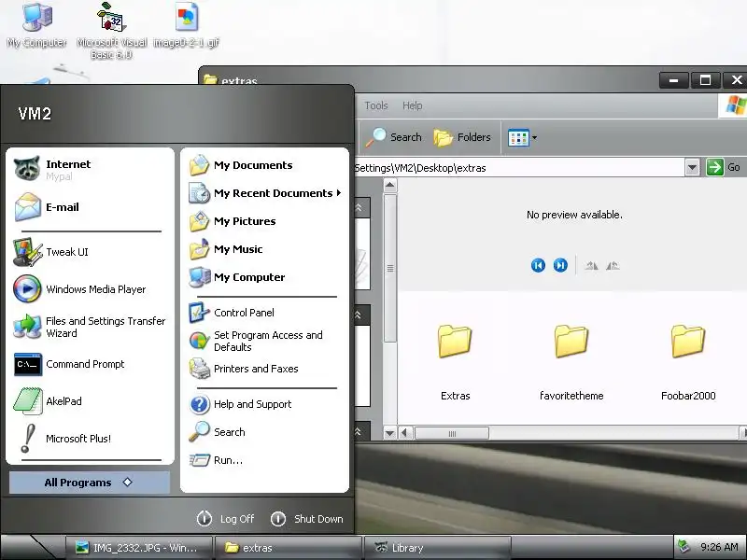This screenshot has width=747, height=560.
Task: Click system tray network icon
Action: 684,546
